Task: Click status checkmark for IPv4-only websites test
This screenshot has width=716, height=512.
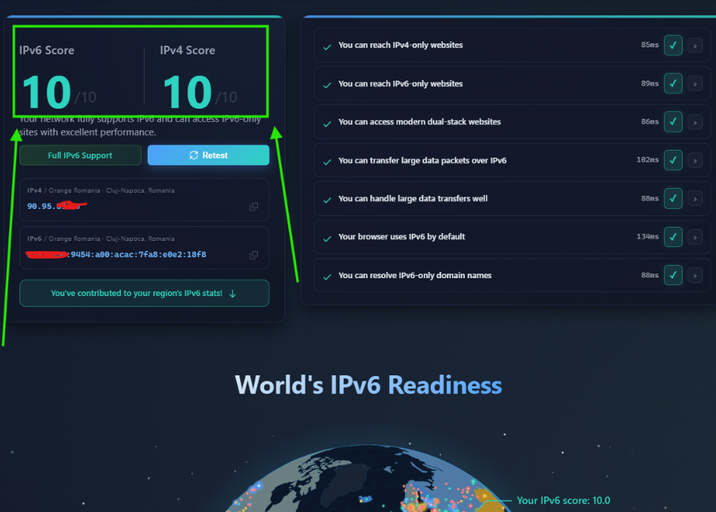Action: click(x=673, y=46)
